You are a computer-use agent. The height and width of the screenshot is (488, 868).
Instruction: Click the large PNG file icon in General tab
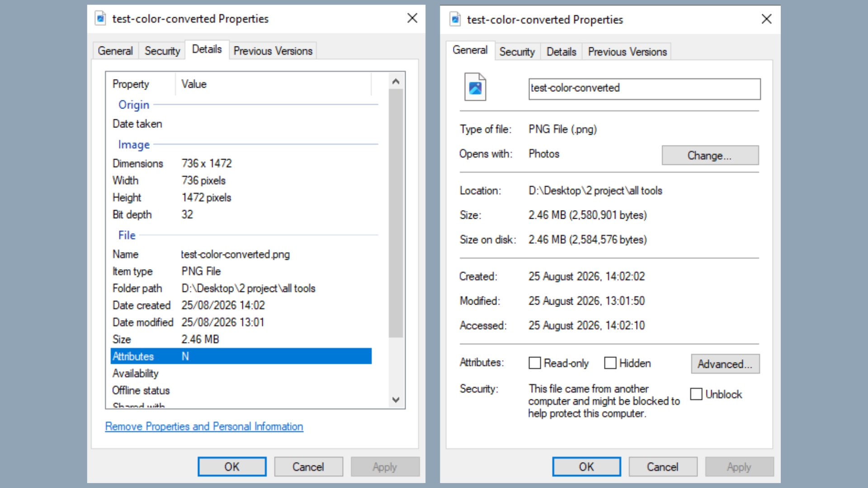[475, 87]
